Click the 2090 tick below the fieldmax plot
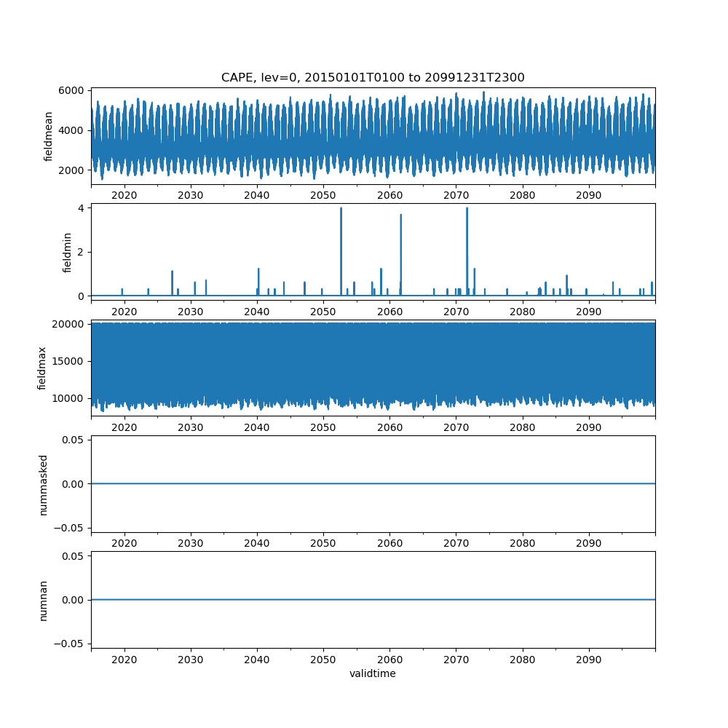The image size is (728, 728). click(588, 428)
